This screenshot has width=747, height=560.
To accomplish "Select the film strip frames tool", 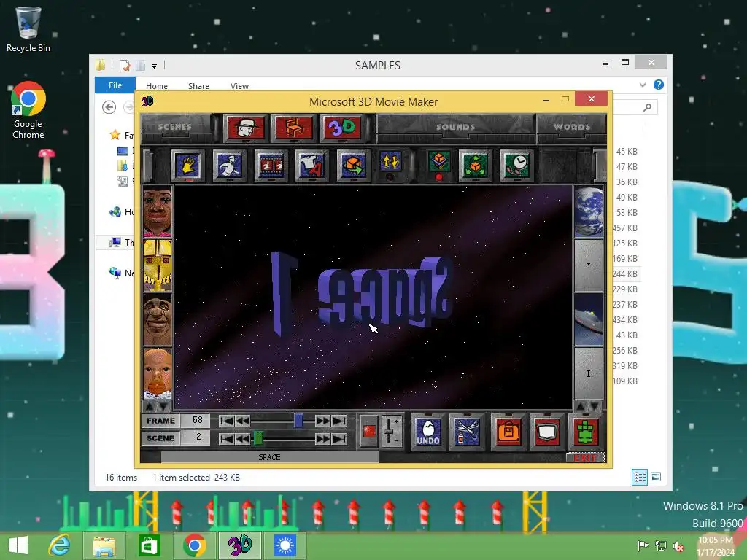I will click(x=271, y=166).
